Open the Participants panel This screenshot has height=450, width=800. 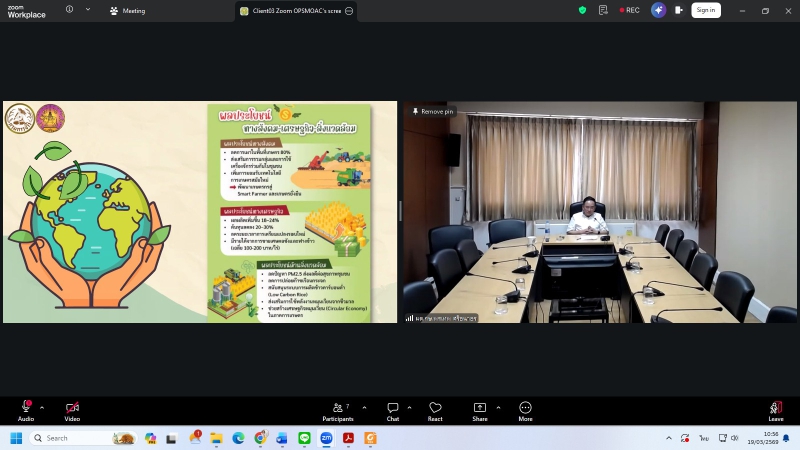[338, 407]
